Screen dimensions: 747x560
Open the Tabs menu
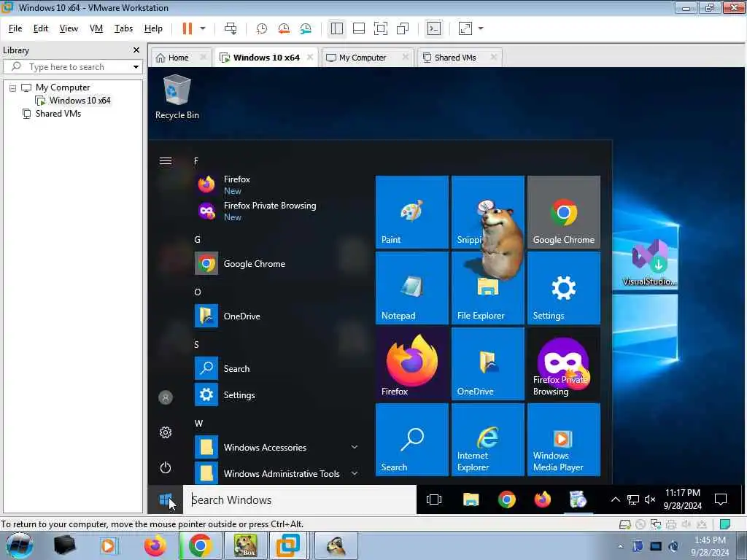coord(123,28)
